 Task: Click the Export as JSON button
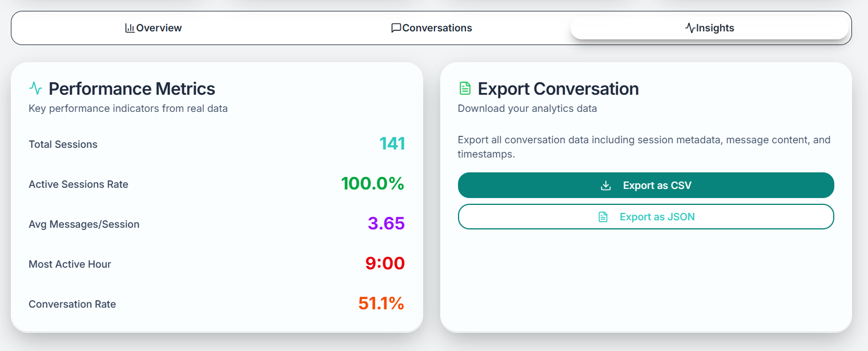pyautogui.click(x=645, y=216)
